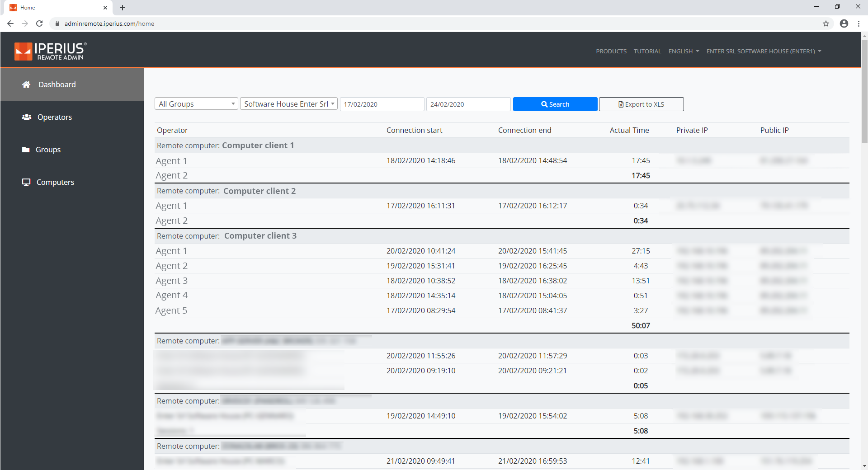Click the Connection end column header
Image resolution: width=868 pixels, height=470 pixels.
tap(524, 130)
